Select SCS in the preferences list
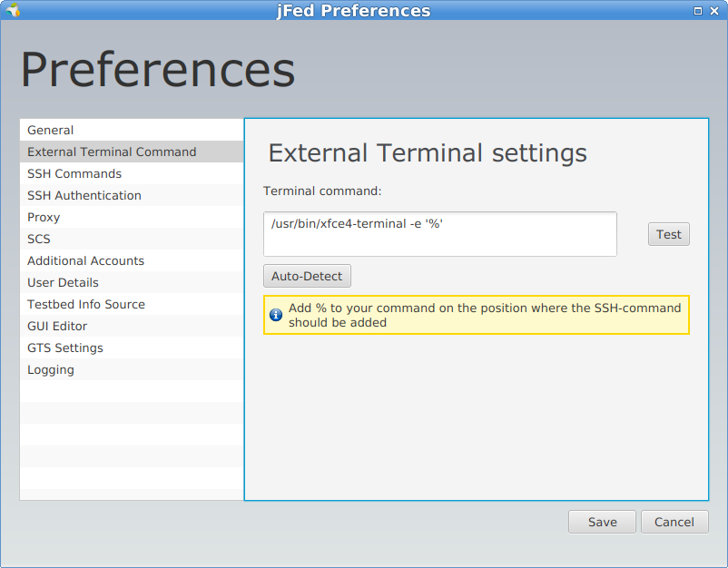This screenshot has height=568, width=728. click(x=132, y=239)
